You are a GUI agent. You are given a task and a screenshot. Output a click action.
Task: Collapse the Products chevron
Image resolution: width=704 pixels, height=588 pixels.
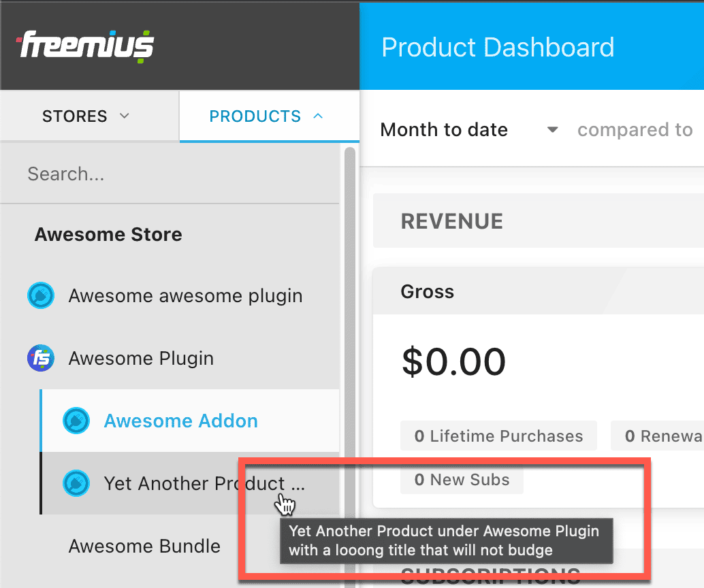318,116
